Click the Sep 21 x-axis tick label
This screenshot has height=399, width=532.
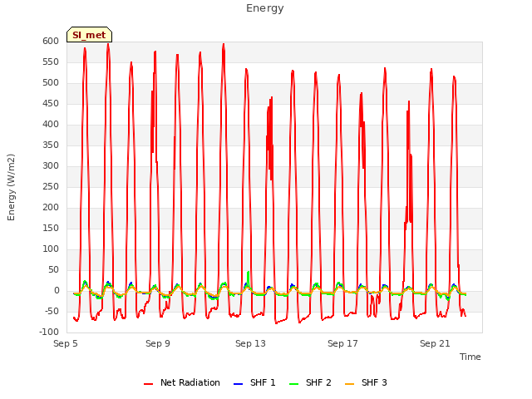[x=435, y=343]
